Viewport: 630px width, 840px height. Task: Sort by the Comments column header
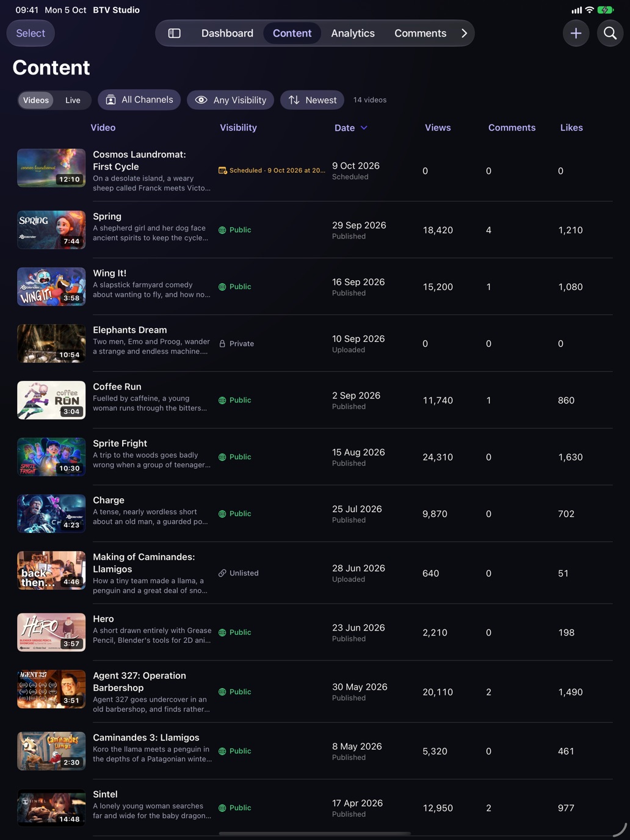pos(512,128)
